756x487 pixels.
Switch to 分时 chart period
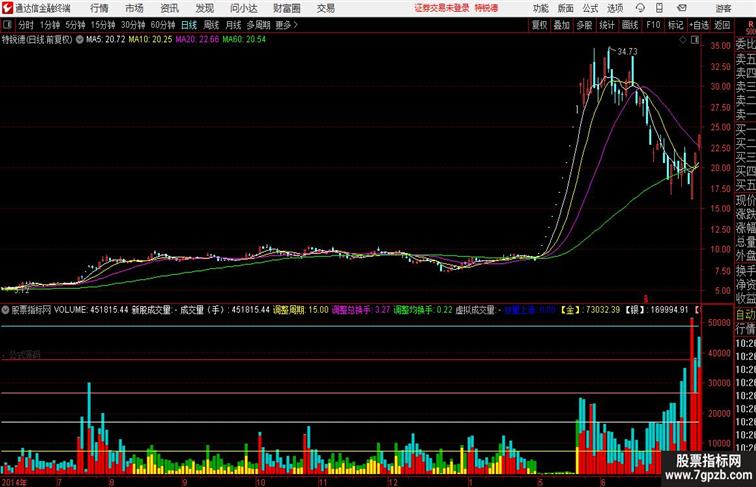tap(26, 25)
